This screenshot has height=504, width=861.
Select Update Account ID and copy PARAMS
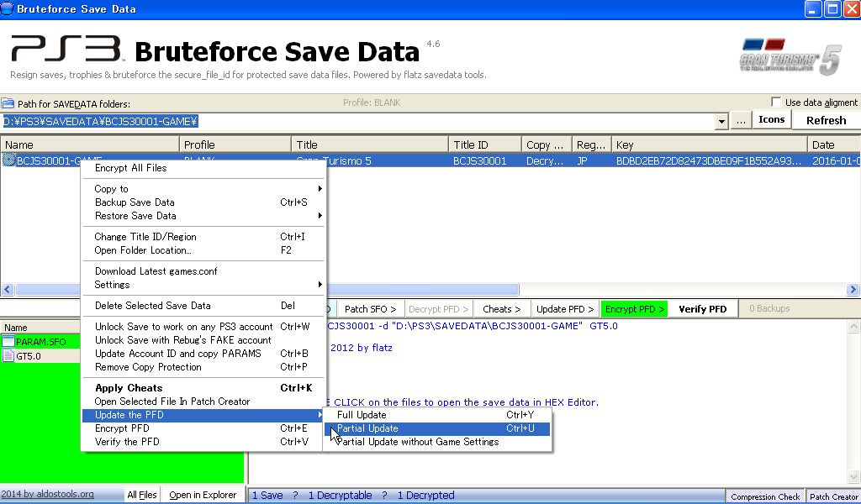[x=203, y=353]
